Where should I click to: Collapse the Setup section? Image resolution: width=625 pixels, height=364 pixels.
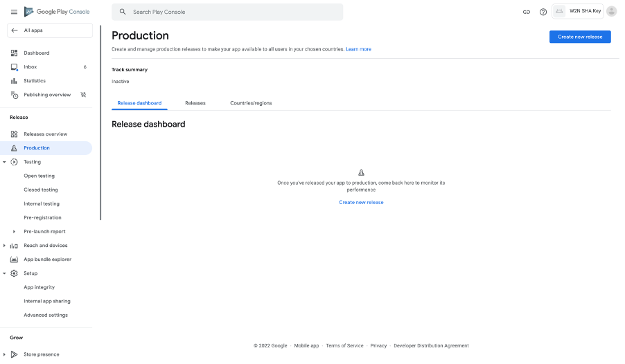(x=5, y=273)
